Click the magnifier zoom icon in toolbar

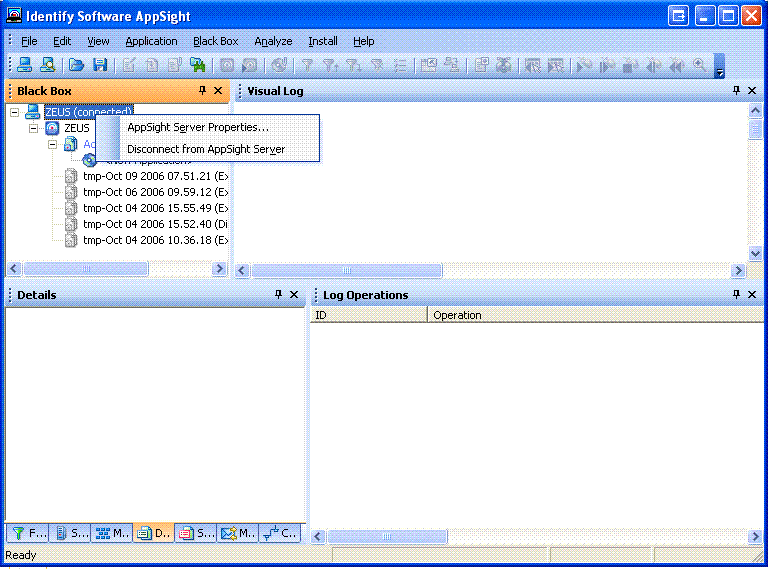(699, 65)
